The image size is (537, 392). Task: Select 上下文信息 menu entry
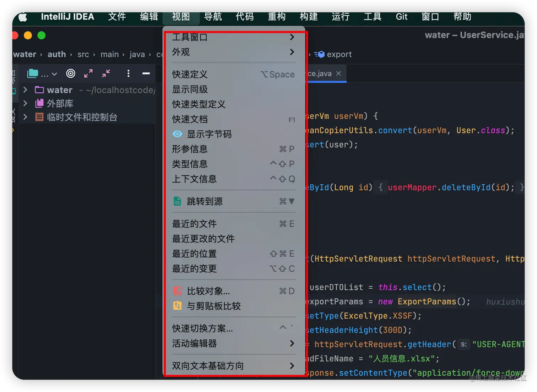(x=234, y=179)
